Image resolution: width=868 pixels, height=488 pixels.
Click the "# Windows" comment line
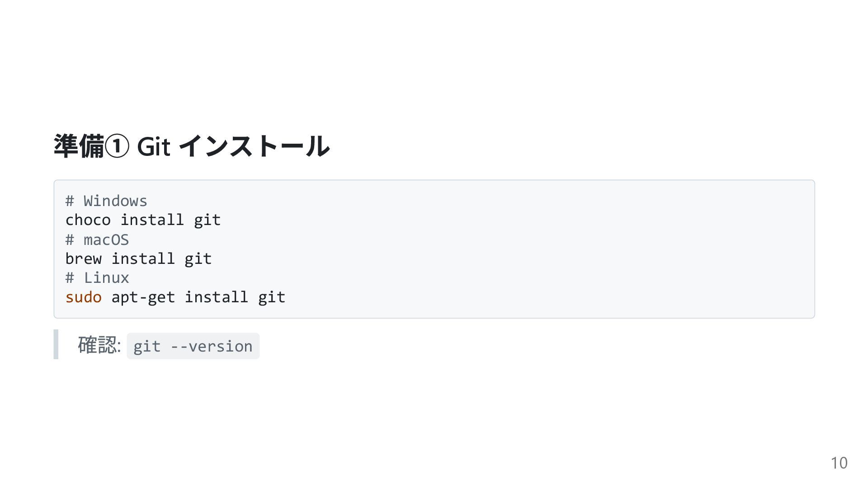click(106, 201)
